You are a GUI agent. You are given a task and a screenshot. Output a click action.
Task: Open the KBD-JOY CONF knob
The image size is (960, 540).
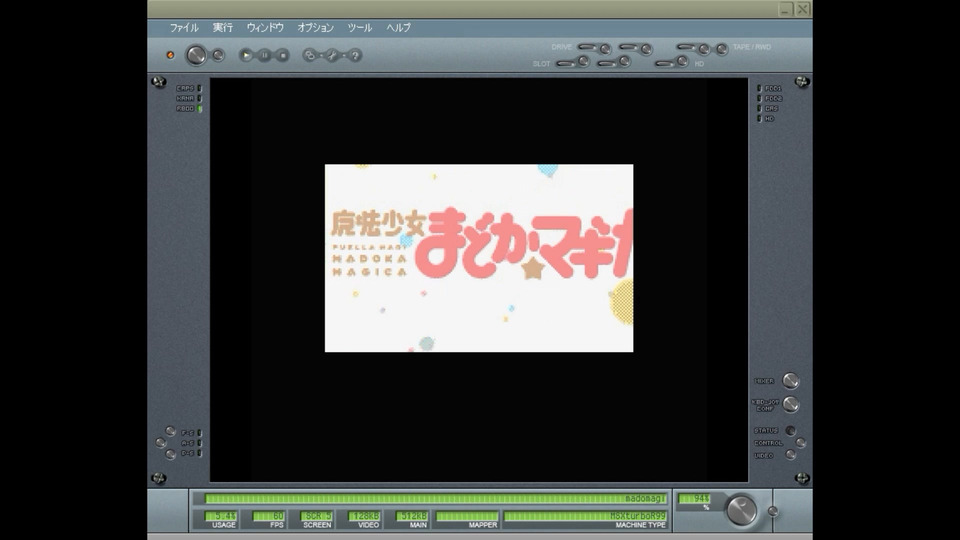pyautogui.click(x=791, y=405)
